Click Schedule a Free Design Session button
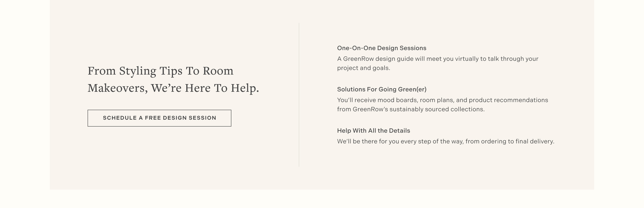The height and width of the screenshot is (208, 644). click(x=159, y=118)
